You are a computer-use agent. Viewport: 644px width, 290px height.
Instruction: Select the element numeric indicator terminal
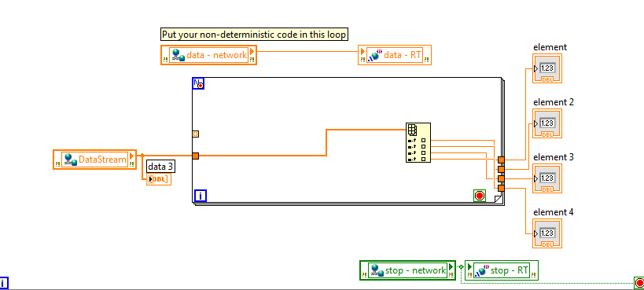[547, 68]
